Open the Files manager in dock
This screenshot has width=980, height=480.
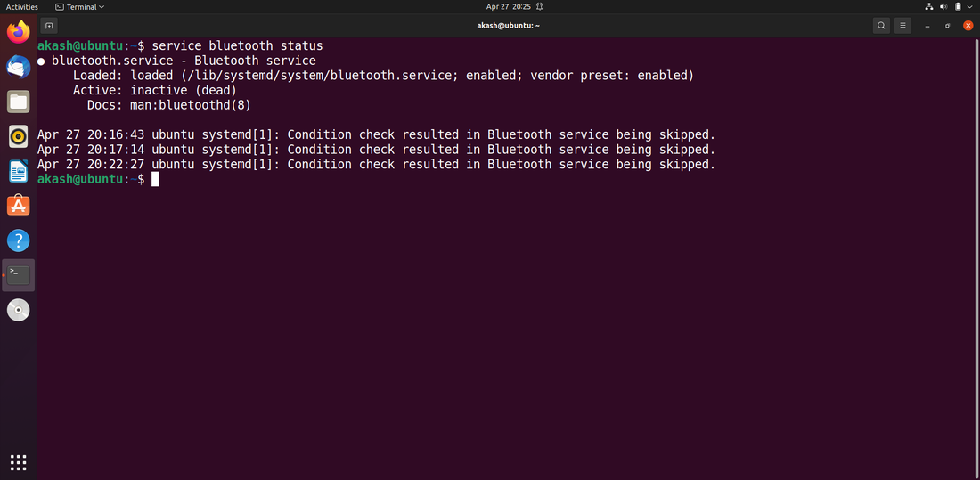coord(19,102)
